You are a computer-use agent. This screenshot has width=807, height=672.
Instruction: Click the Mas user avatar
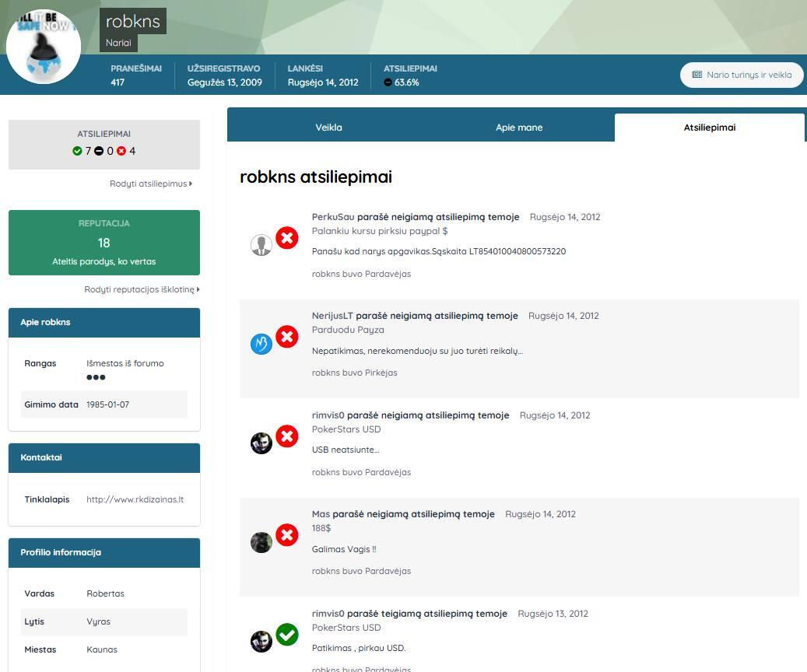pos(261,542)
